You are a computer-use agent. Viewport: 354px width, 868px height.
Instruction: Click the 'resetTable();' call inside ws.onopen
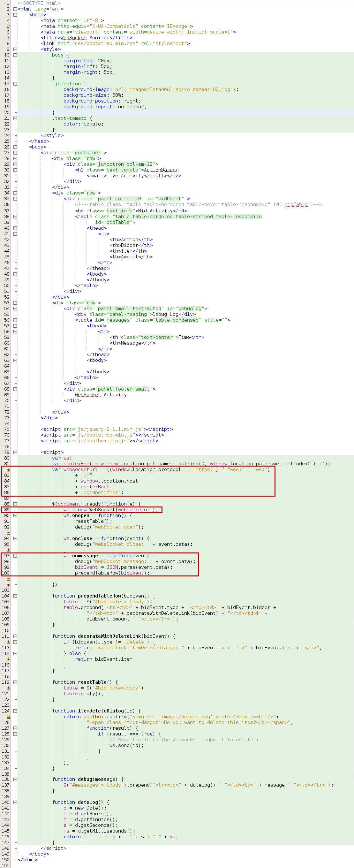pyautogui.click(x=94, y=521)
